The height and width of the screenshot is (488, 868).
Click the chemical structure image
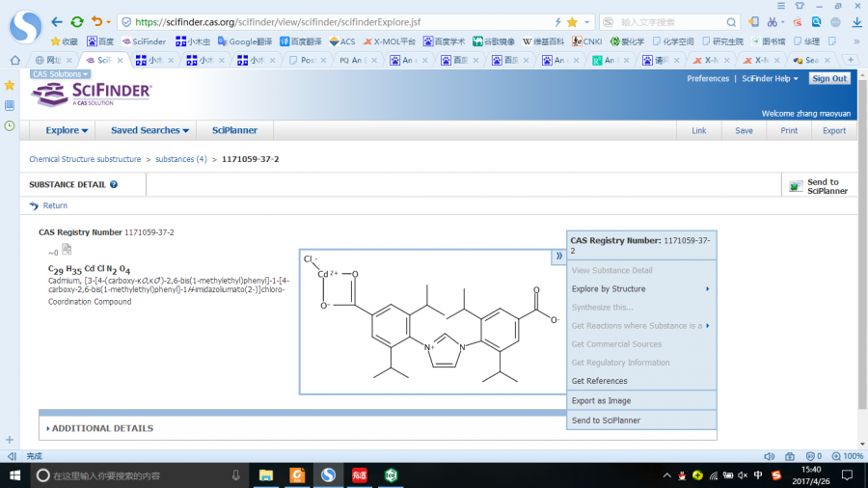click(433, 321)
